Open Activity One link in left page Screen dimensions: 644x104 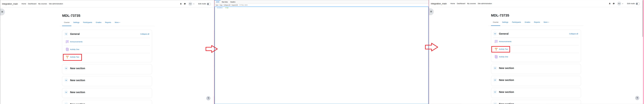tap(75, 49)
